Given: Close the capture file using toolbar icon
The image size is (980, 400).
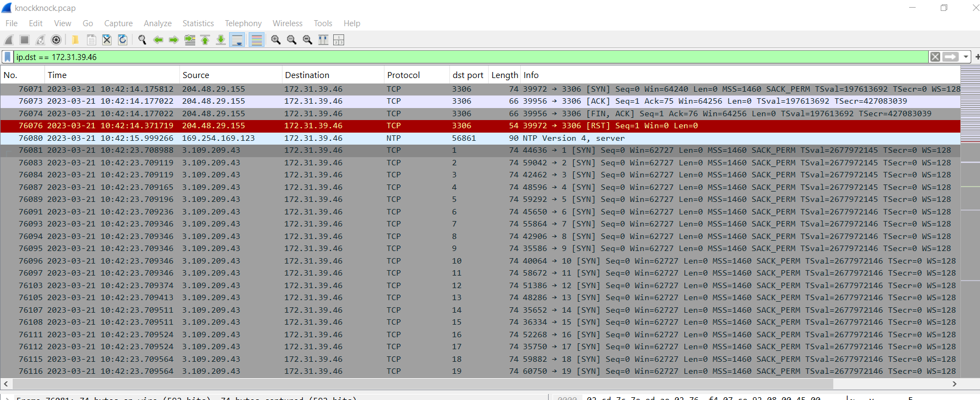Looking at the screenshot, I should tap(107, 40).
